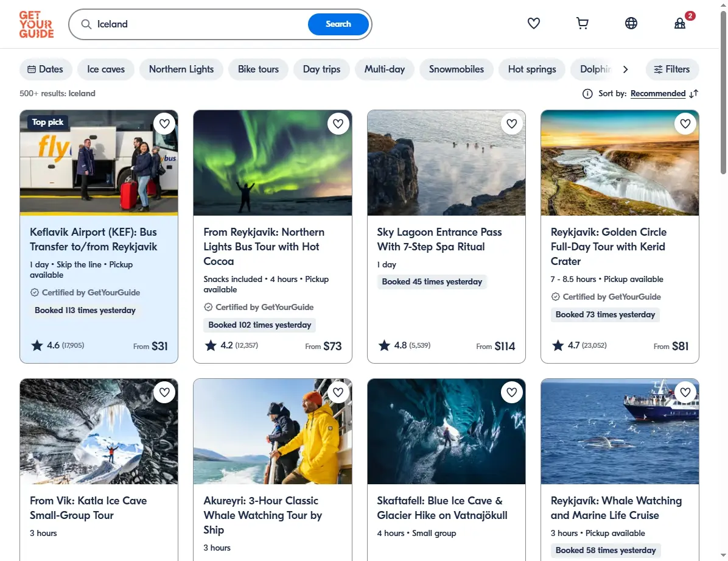
Task: Click the Katla ice cave photo
Action: [99, 431]
